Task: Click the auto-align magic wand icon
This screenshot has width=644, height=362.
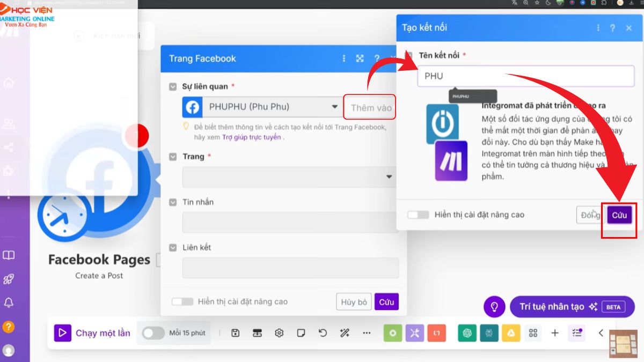Action: pos(345,333)
